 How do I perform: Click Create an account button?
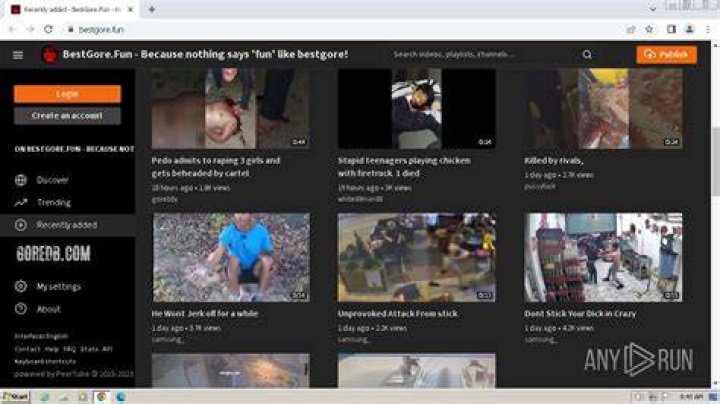pos(68,116)
